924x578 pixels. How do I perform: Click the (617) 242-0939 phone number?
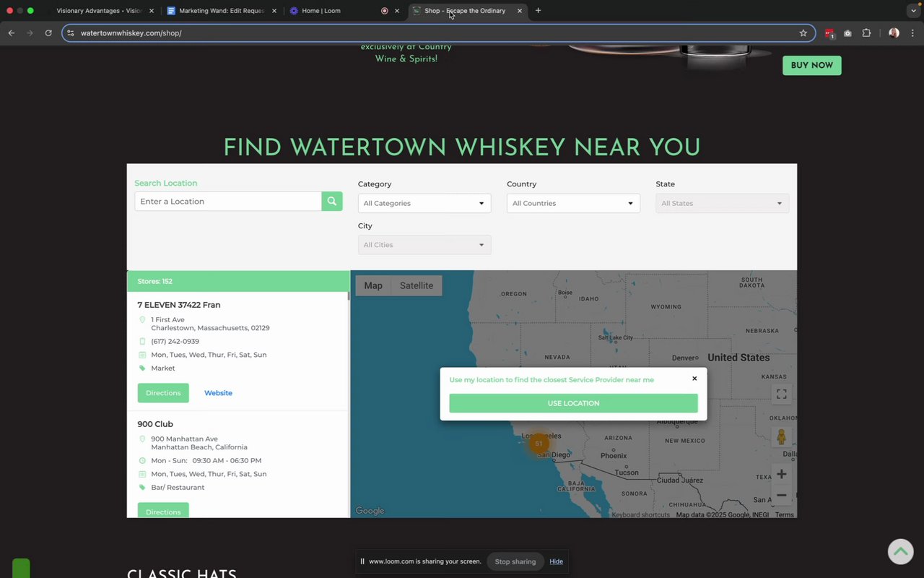coord(175,341)
